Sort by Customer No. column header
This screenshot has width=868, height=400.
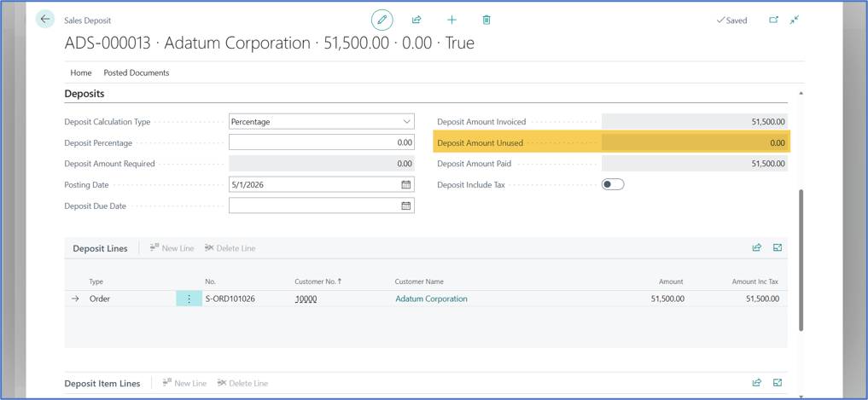pyautogui.click(x=317, y=281)
